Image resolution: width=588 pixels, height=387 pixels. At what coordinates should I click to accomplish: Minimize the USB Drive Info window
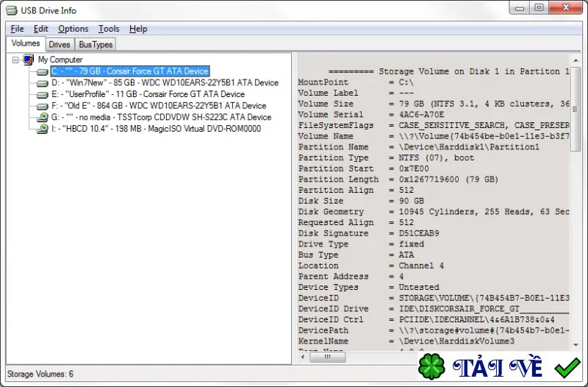(520, 8)
